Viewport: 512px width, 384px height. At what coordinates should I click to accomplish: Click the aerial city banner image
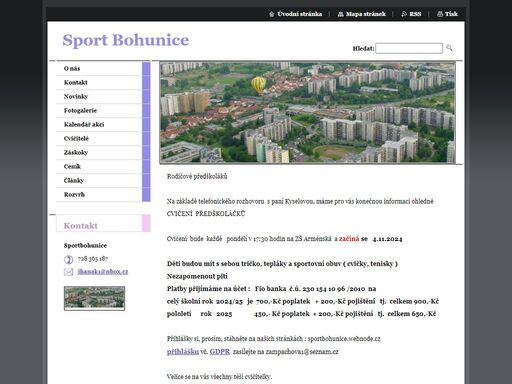click(307, 112)
